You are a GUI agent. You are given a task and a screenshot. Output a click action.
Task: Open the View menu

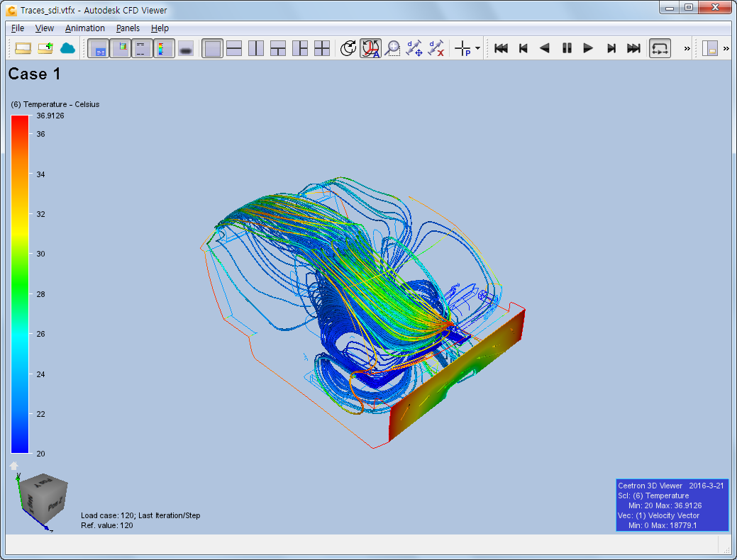point(45,28)
